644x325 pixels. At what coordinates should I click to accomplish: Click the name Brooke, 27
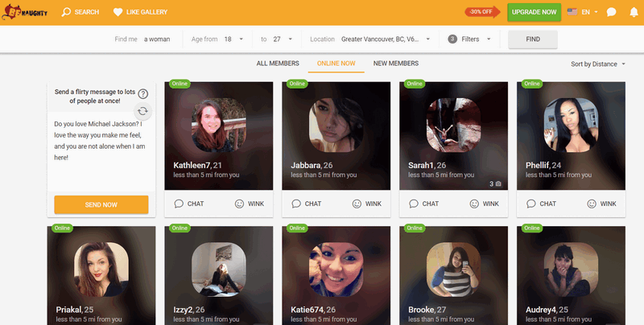click(x=427, y=310)
